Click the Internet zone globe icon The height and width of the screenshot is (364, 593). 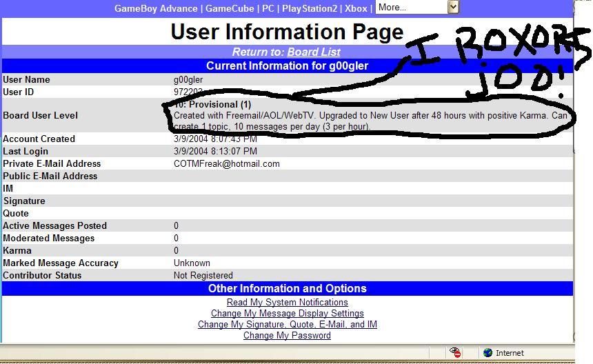pos(488,353)
